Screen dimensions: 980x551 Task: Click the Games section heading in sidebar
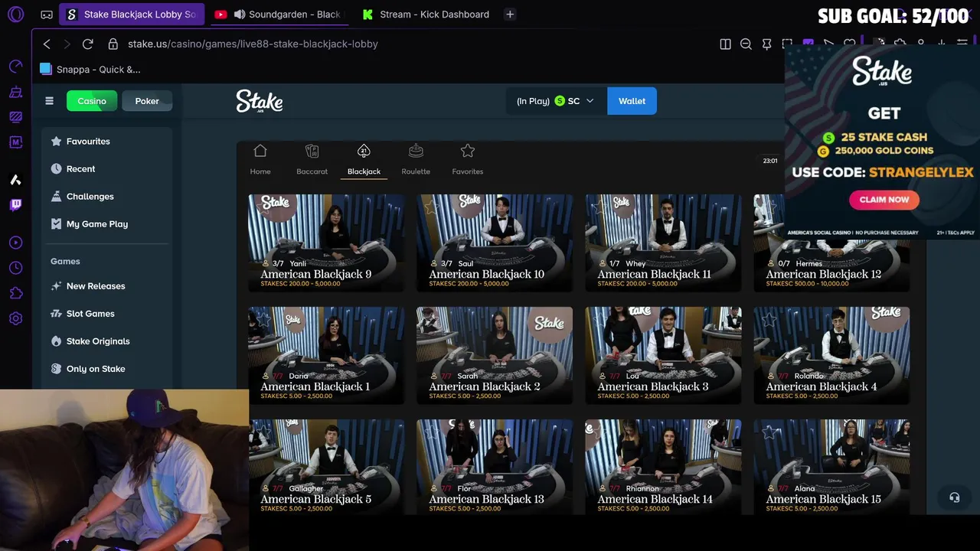point(65,262)
